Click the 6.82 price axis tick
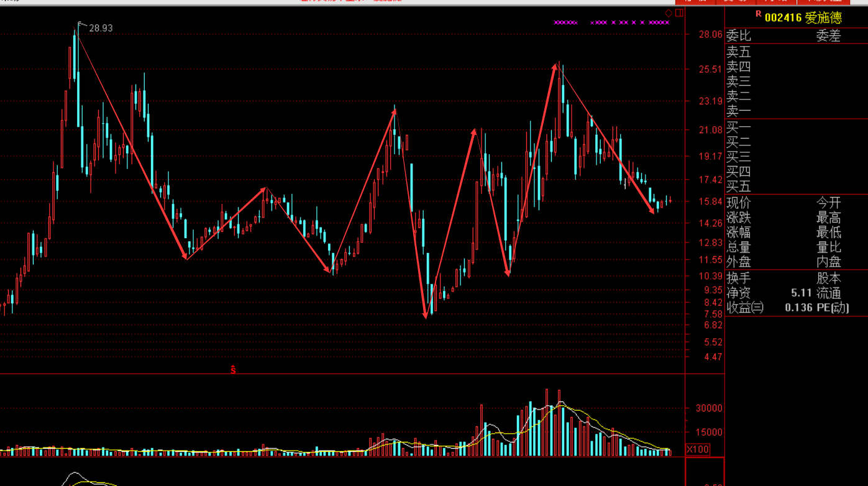The height and width of the screenshot is (486, 868). click(713, 325)
